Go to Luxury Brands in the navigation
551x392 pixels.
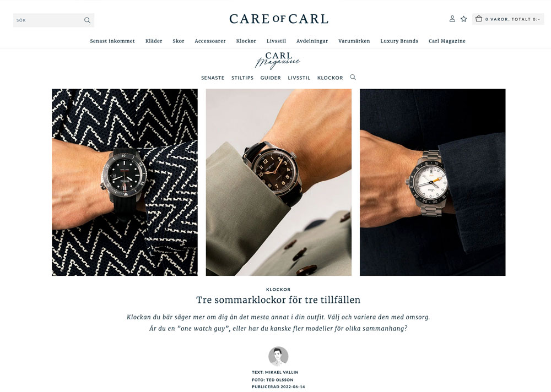coord(399,41)
